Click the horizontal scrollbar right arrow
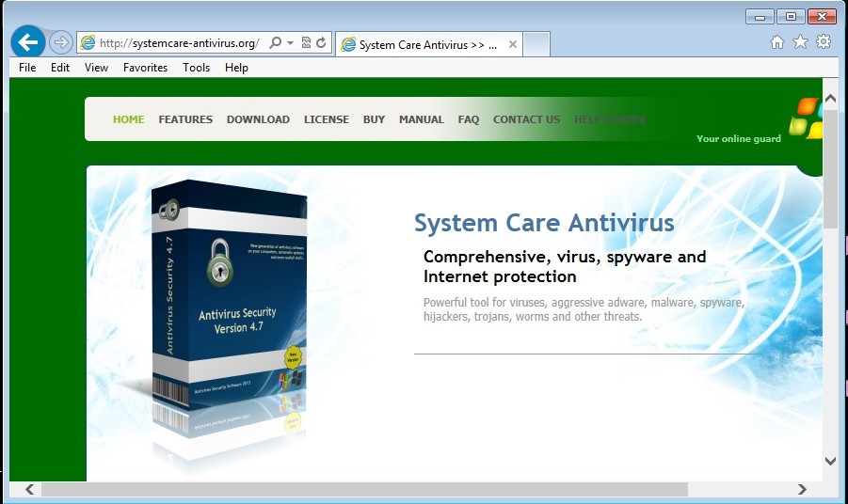 [802, 489]
